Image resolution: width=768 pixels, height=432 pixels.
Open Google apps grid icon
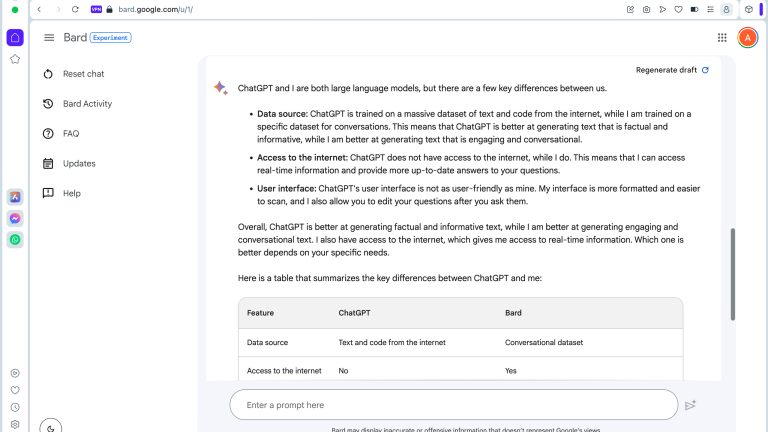click(x=722, y=38)
